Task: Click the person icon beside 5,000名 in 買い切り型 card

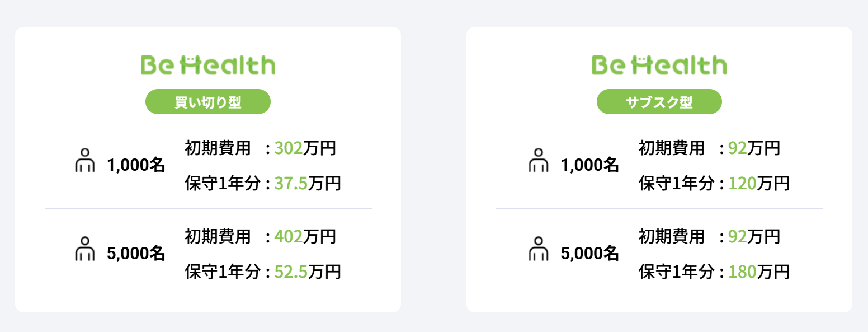Action: coord(85,249)
